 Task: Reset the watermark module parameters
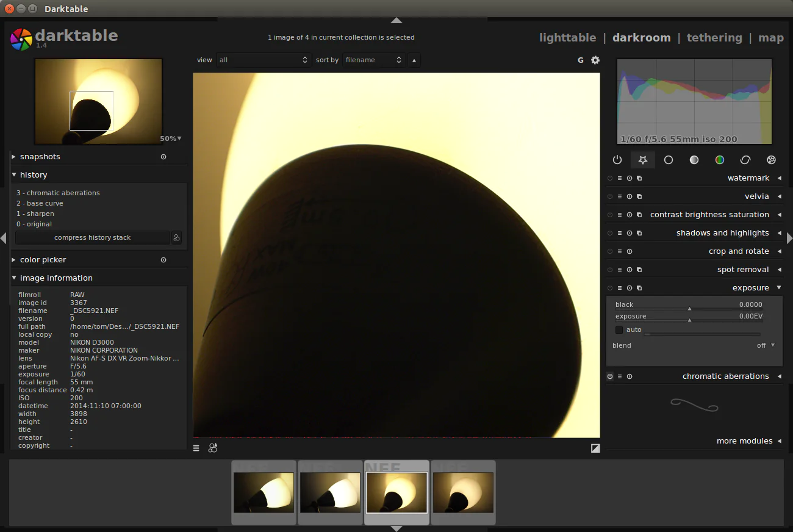[630, 178]
